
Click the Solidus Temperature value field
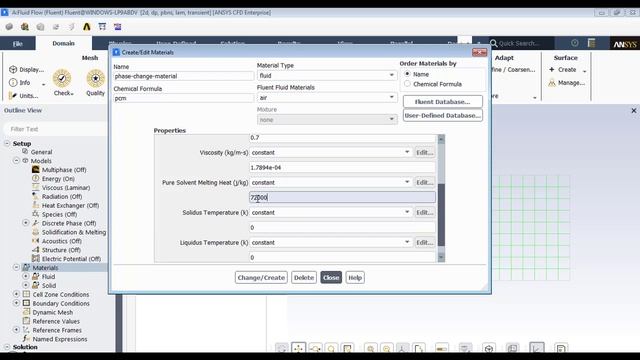(342, 227)
